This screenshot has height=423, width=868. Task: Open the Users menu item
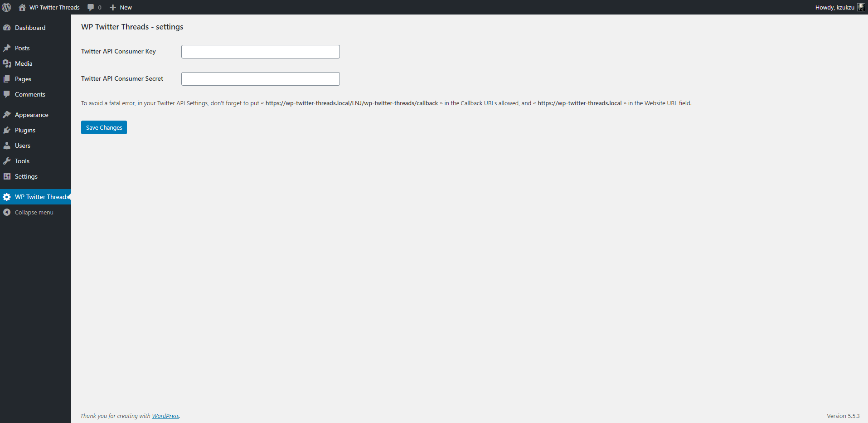click(x=35, y=146)
